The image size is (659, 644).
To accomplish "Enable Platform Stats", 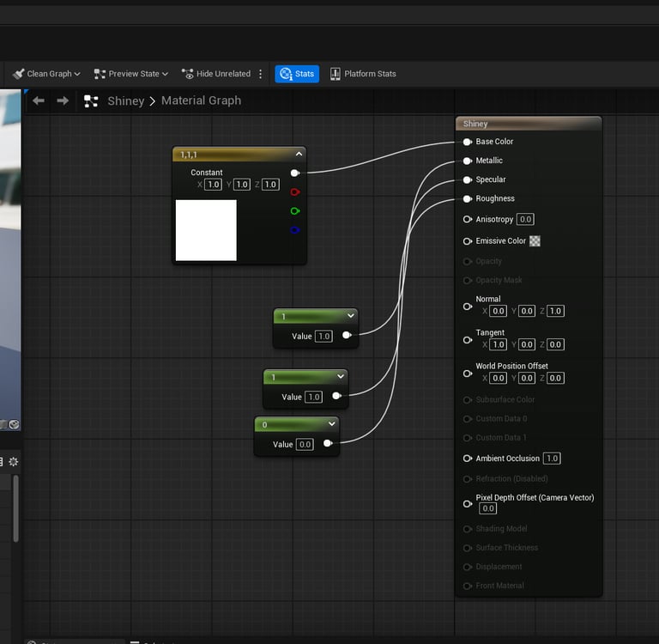I will coord(363,74).
